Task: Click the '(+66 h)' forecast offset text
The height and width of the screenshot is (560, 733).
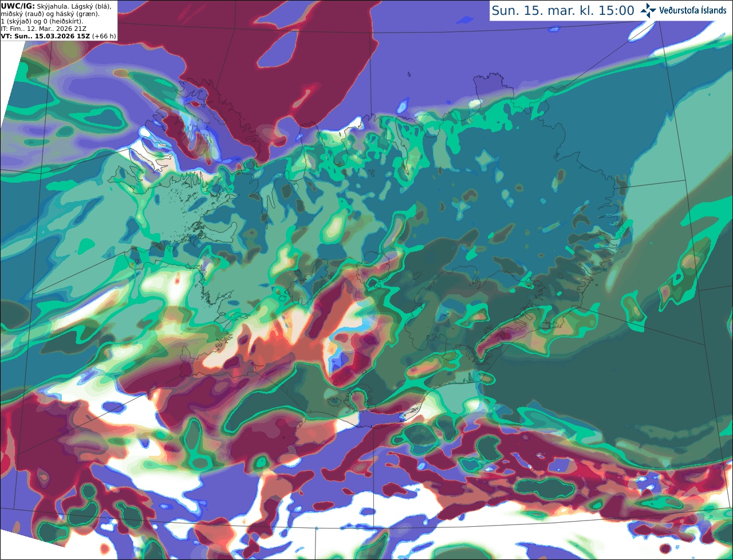Action: [x=104, y=36]
